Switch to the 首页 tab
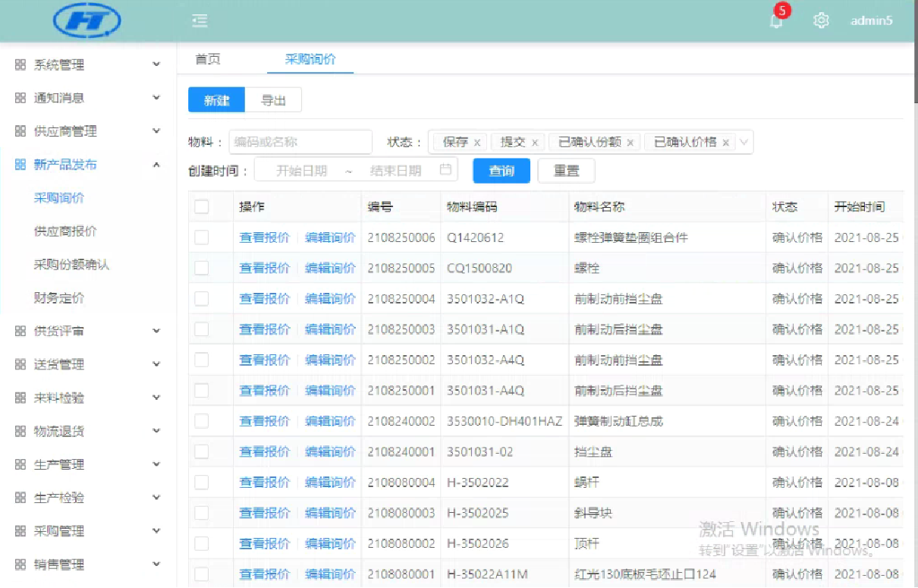This screenshot has height=588, width=918. pyautogui.click(x=208, y=59)
